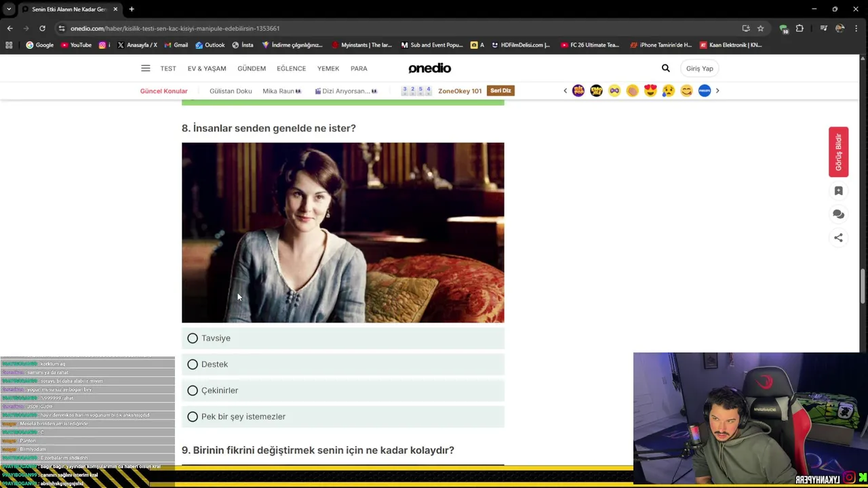Select the Destek answer option
Viewport: 868px width, 488px height.
click(x=342, y=365)
